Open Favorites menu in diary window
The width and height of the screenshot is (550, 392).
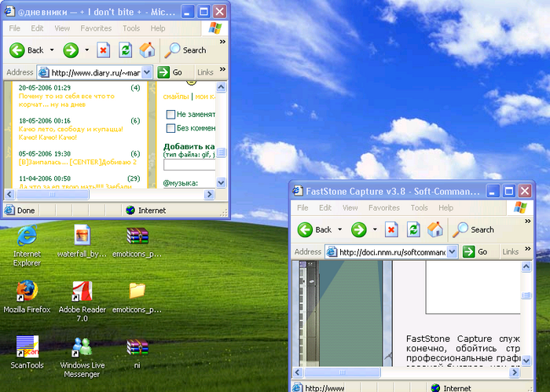96,28
